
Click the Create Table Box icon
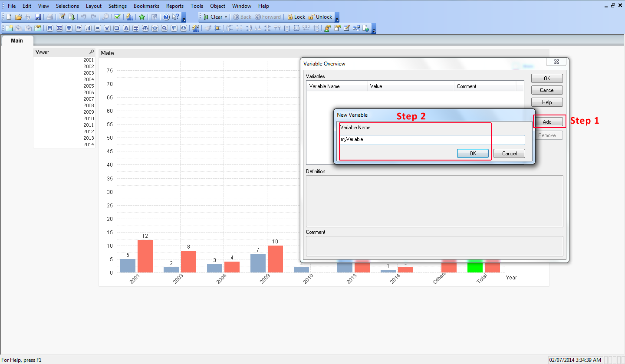pyautogui.click(x=69, y=28)
